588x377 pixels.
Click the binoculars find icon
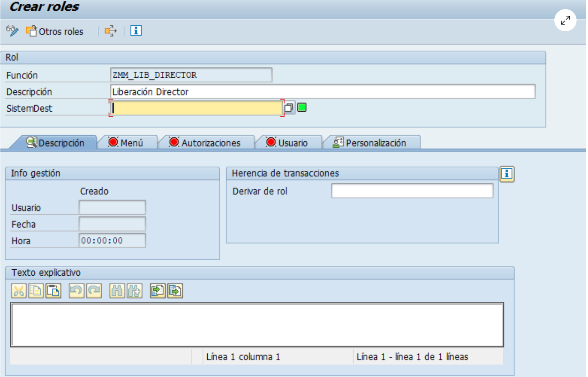coord(117,291)
